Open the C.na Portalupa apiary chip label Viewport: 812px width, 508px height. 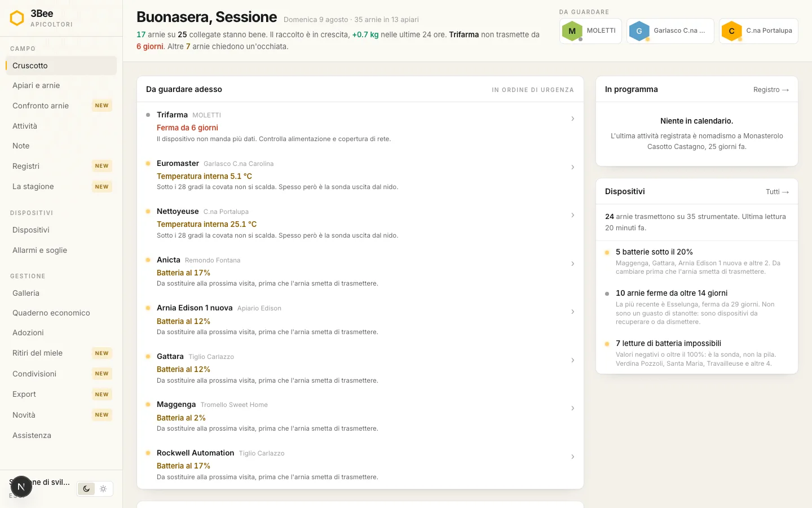769,30
